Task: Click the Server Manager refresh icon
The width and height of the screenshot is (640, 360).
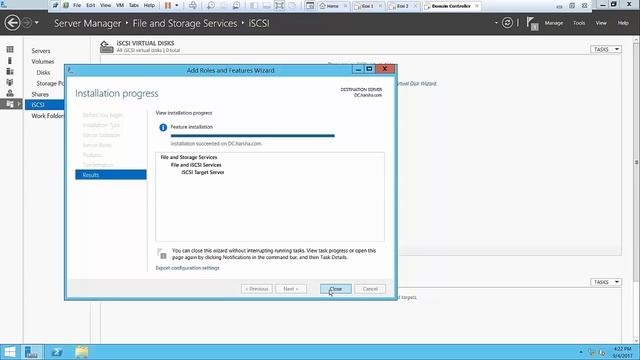Action: click(x=507, y=23)
